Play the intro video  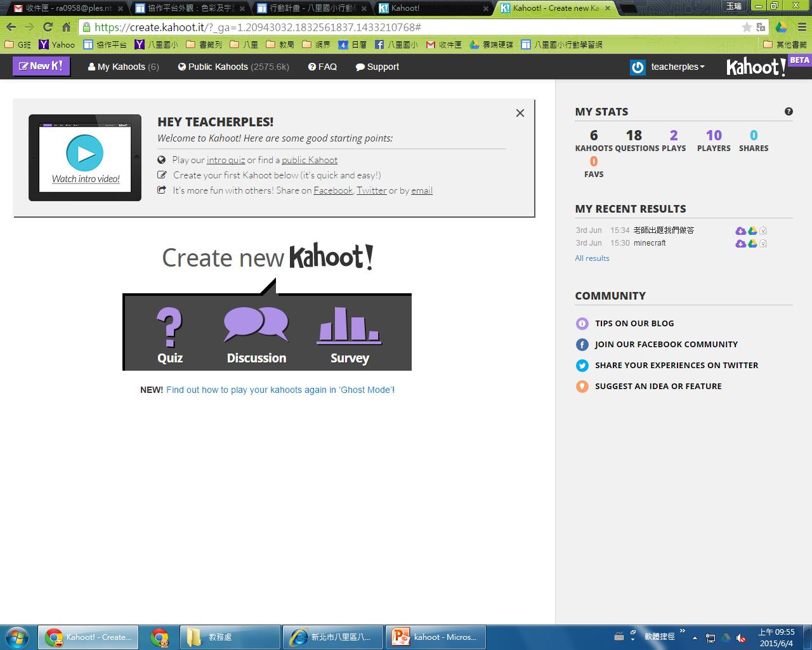point(85,153)
